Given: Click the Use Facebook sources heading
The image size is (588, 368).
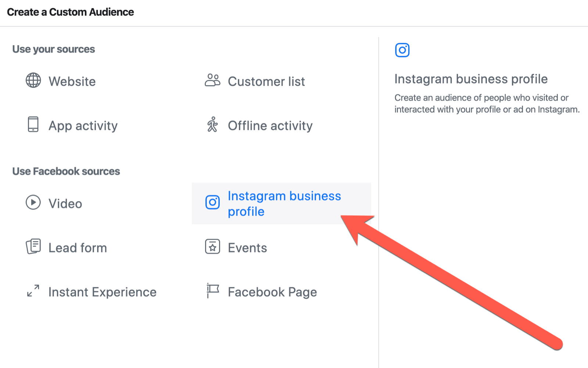Looking at the screenshot, I should click(x=66, y=171).
